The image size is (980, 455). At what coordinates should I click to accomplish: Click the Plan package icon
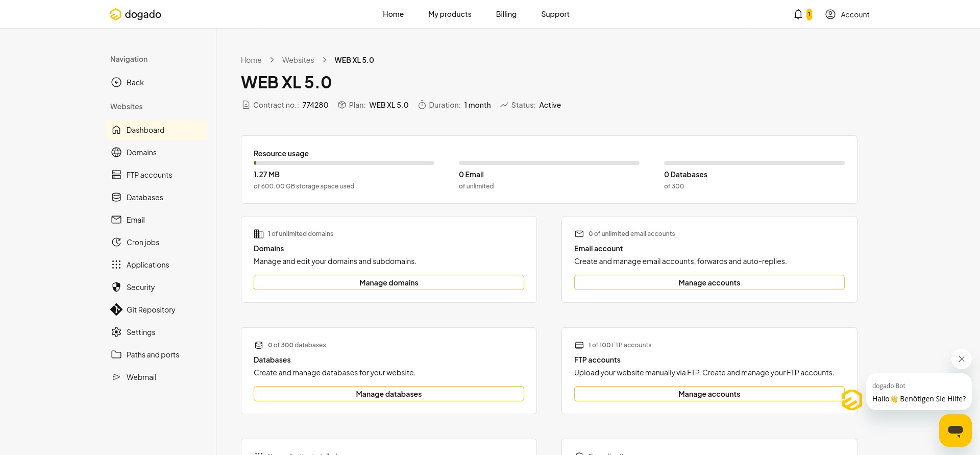coord(342,105)
